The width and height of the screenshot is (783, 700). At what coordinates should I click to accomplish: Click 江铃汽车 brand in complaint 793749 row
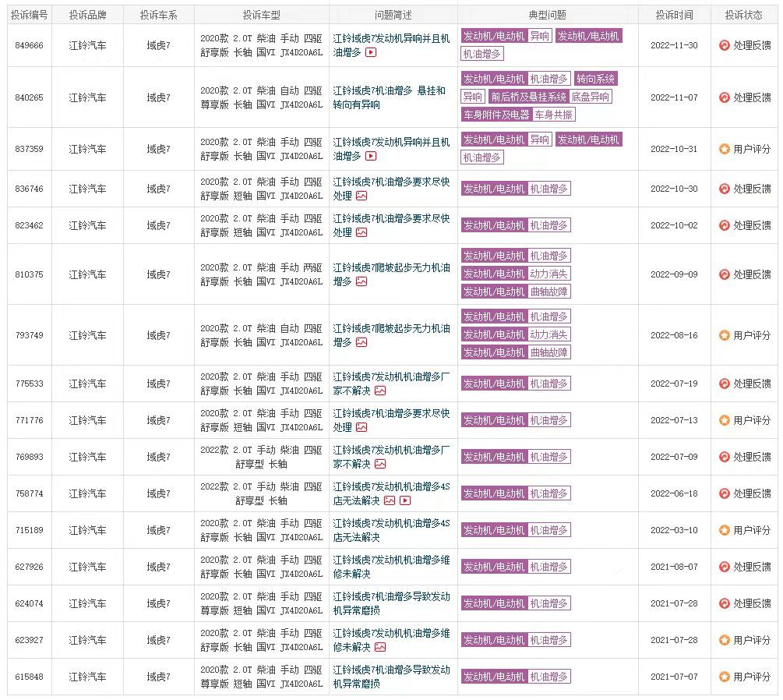87,335
